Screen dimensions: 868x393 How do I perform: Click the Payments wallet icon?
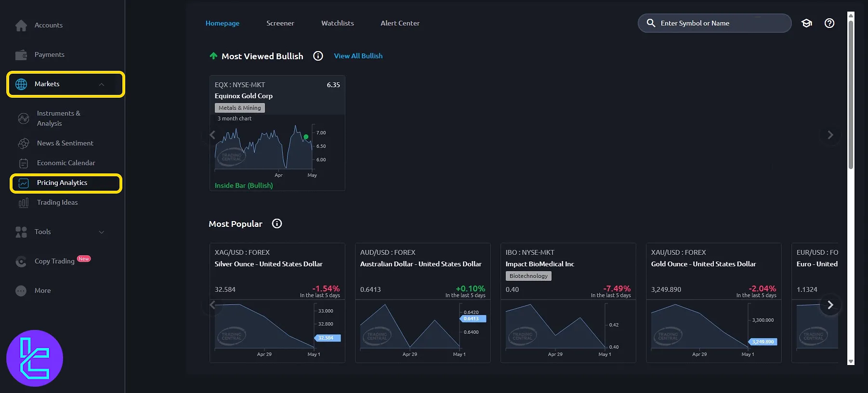point(21,55)
